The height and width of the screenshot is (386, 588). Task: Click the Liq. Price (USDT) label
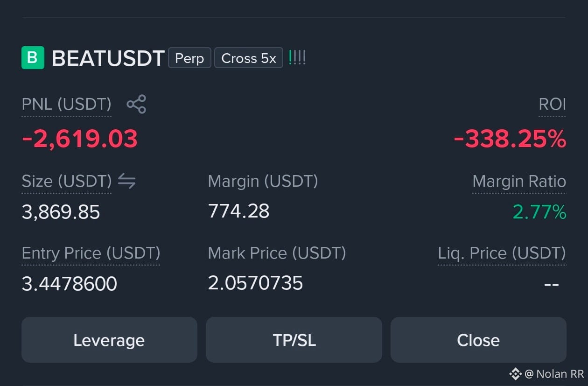tap(502, 253)
